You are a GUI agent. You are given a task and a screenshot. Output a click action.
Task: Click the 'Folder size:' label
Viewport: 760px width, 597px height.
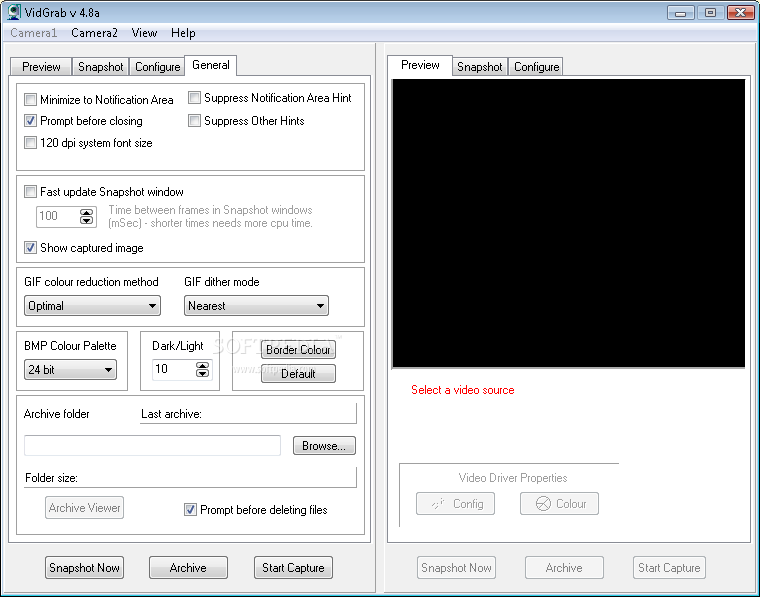51,478
